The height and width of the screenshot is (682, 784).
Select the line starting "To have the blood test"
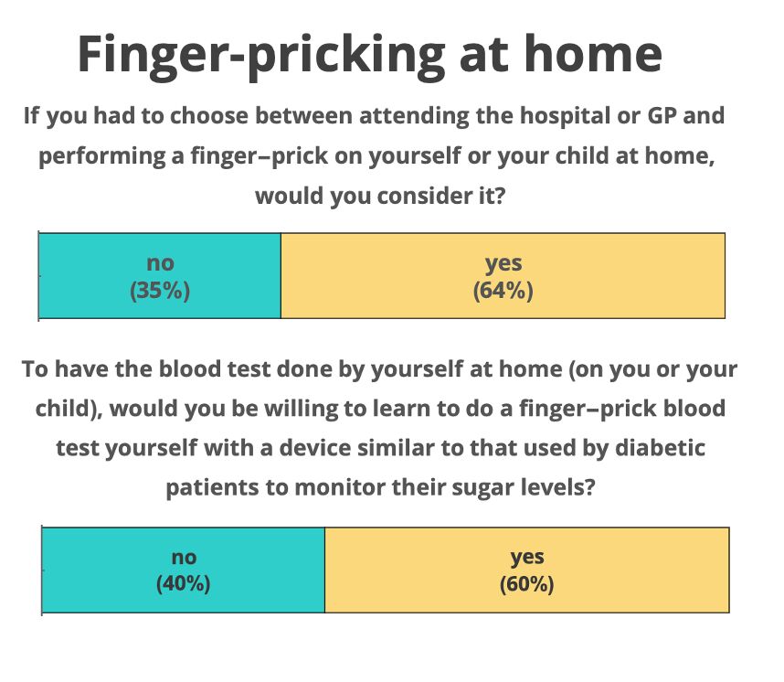379,369
